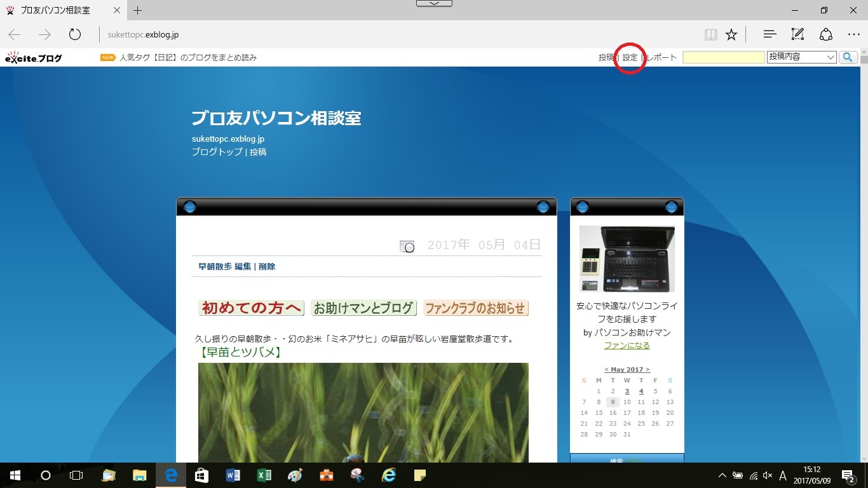Click the magnifier search button
This screenshot has height=488, width=868.
[848, 57]
